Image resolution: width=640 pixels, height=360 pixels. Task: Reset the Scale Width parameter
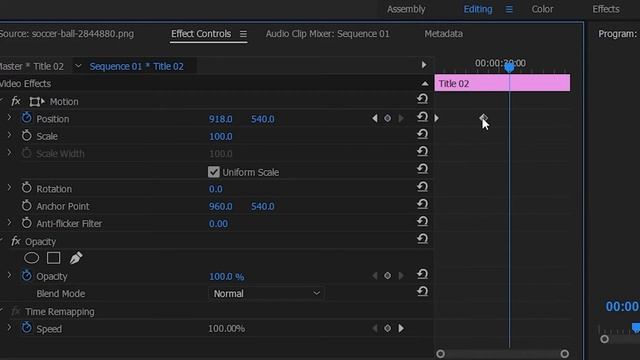(x=422, y=151)
